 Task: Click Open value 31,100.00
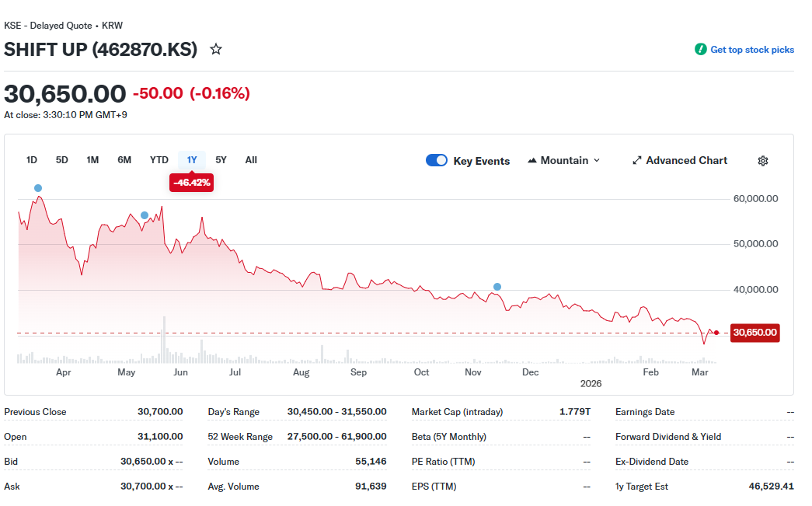tap(160, 437)
